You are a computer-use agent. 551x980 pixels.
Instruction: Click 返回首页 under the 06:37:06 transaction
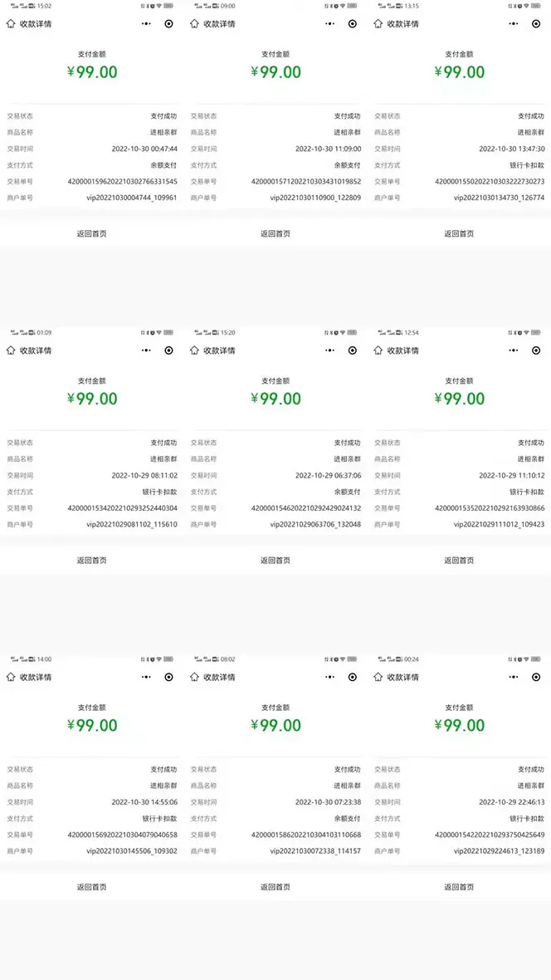[x=275, y=560]
